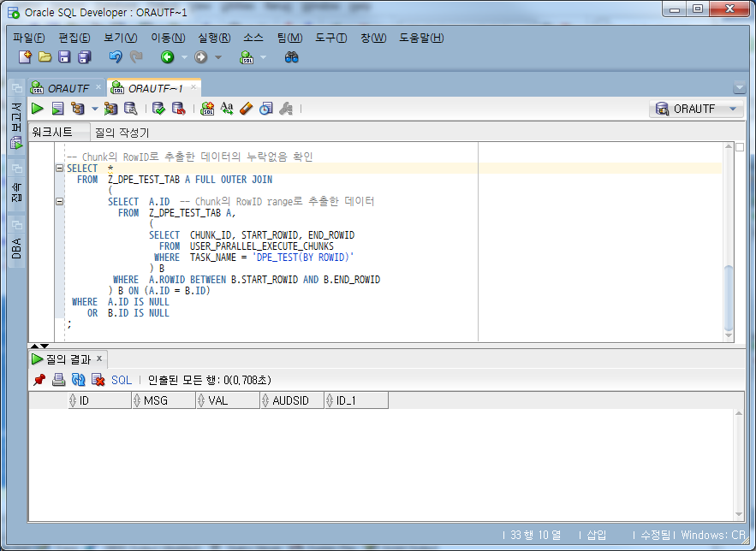Open a file with folder icon
Viewport: 756px width, 551px height.
[x=45, y=57]
